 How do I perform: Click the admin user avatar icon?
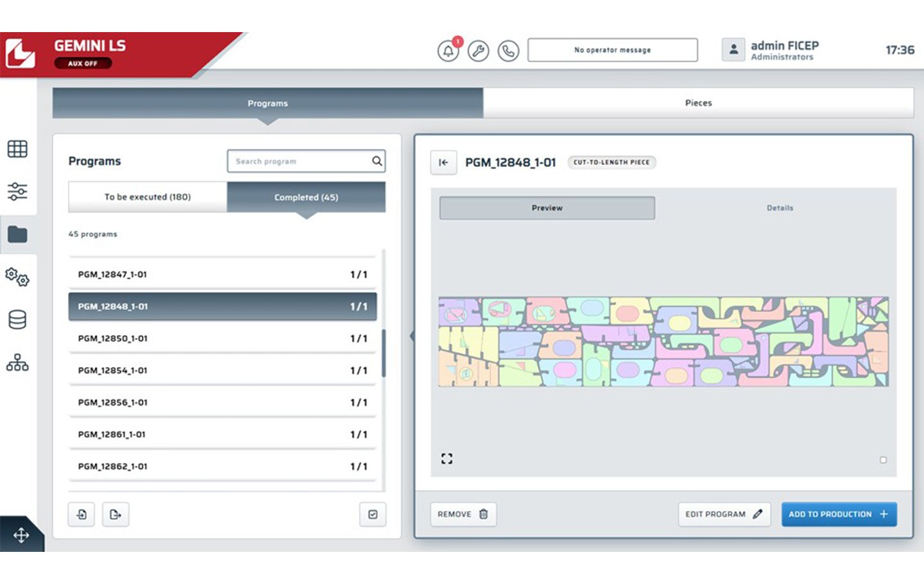click(733, 49)
